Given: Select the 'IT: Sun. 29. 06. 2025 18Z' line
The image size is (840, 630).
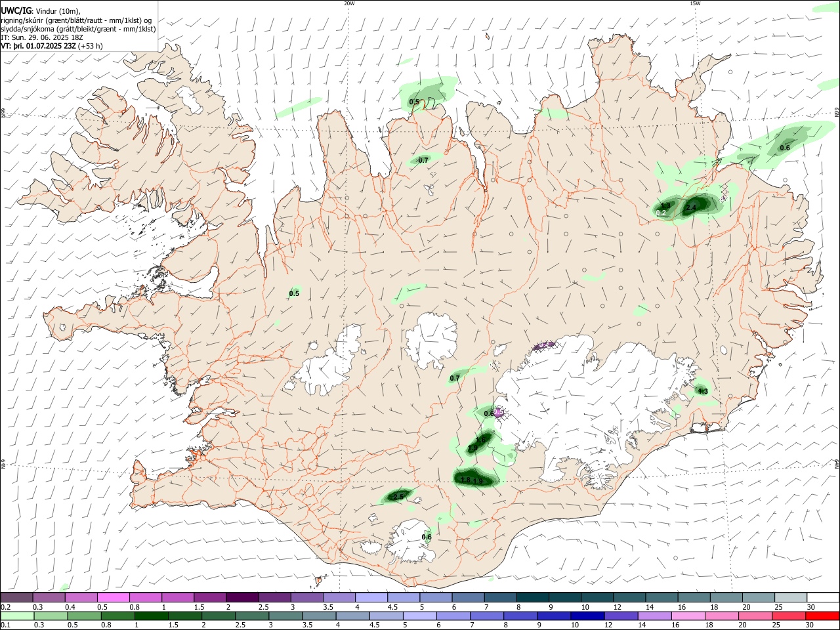Looking at the screenshot, I should click(42, 37).
